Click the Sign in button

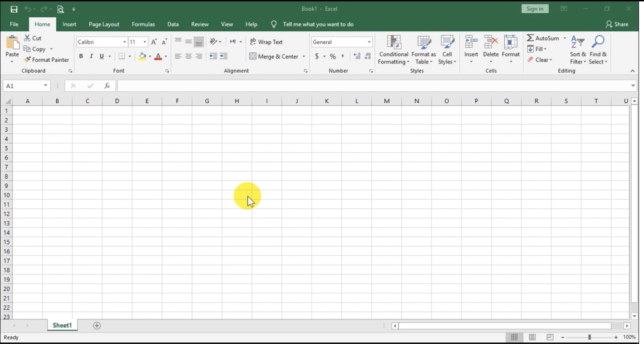click(535, 9)
